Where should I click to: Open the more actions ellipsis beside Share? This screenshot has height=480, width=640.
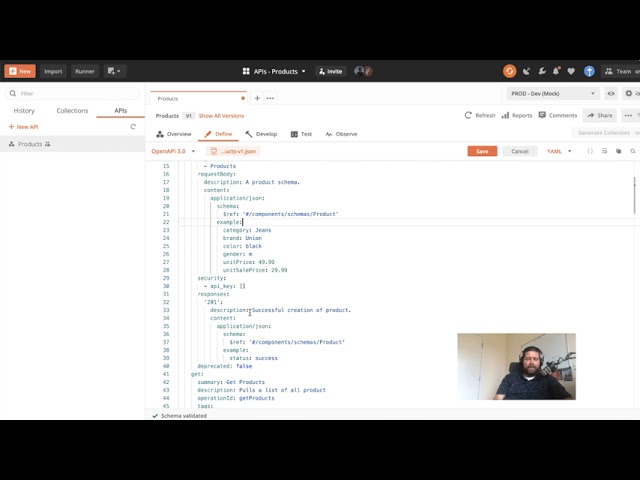[628, 116]
